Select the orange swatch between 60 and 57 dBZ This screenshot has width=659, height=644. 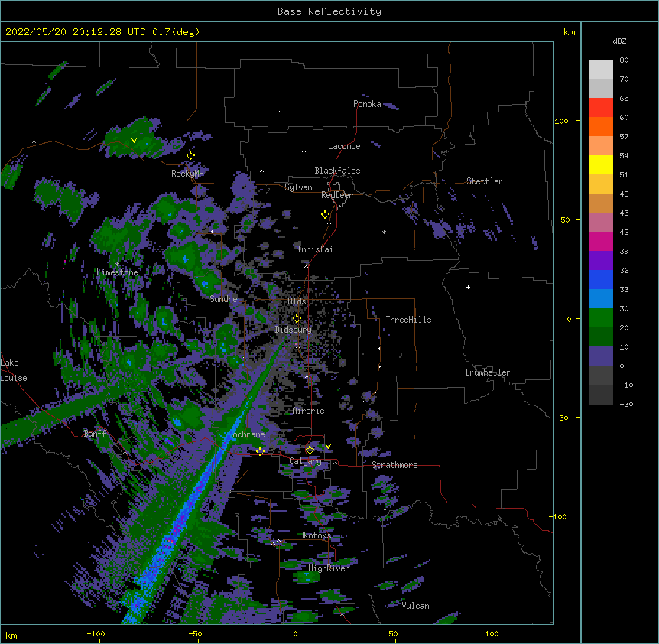pyautogui.click(x=601, y=126)
